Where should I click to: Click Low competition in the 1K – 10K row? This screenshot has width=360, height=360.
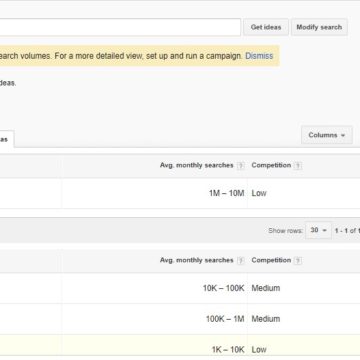pyautogui.click(x=259, y=349)
